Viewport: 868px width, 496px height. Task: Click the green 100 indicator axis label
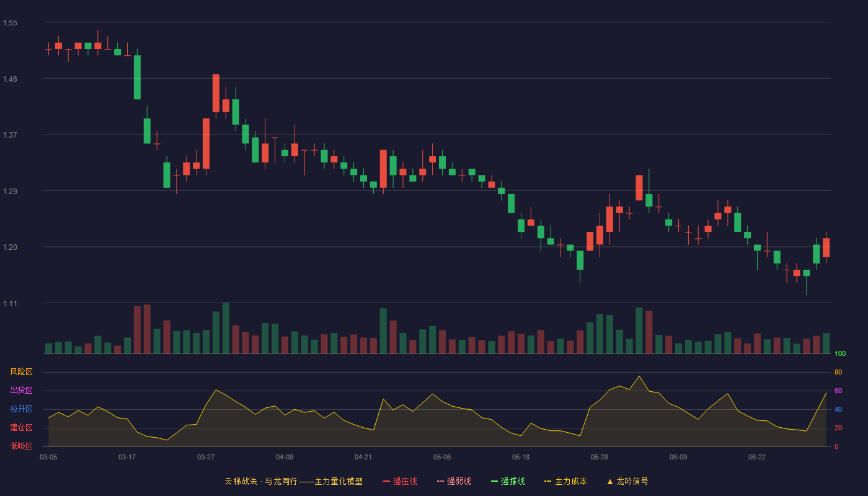(x=840, y=354)
